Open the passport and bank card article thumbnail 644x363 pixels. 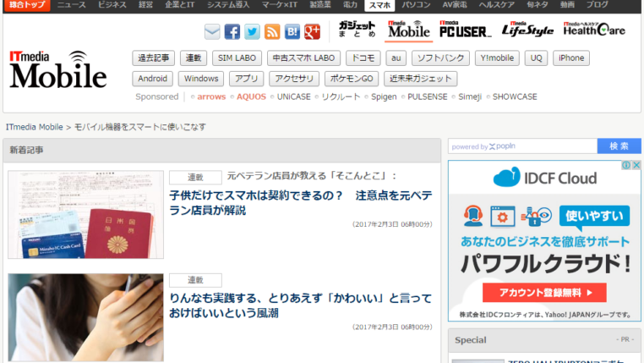point(86,215)
